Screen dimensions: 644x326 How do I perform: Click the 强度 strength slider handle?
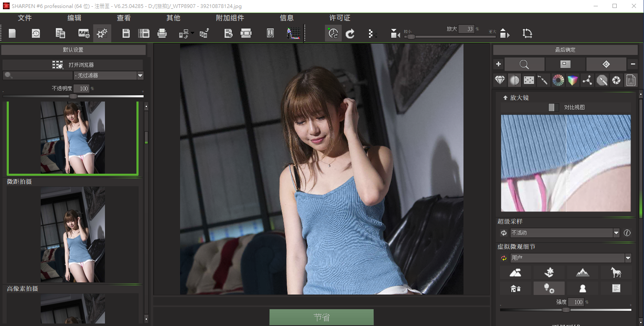pos(566,310)
